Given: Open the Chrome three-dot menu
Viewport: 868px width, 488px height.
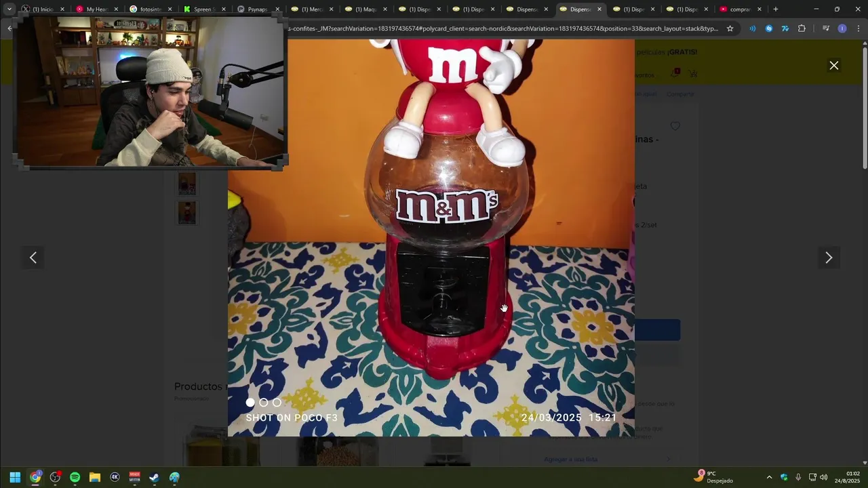Looking at the screenshot, I should [858, 28].
